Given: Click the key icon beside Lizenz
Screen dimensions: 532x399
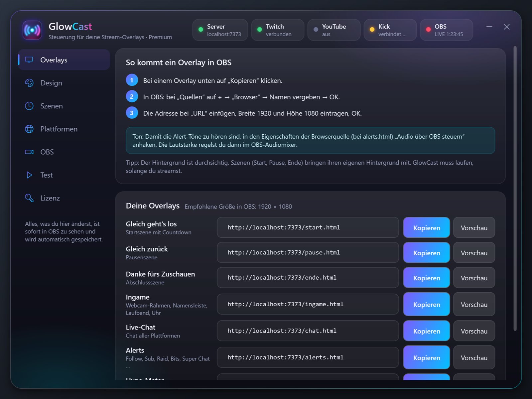Looking at the screenshot, I should [x=29, y=198].
